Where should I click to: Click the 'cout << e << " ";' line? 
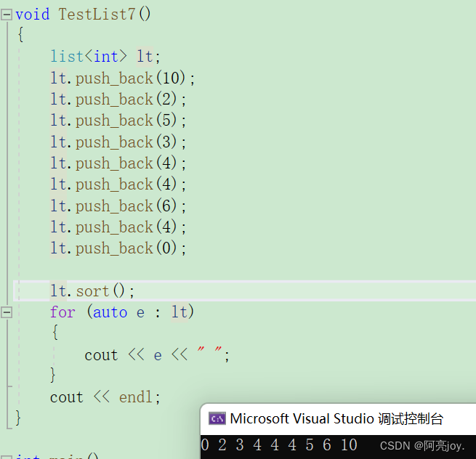coord(157,355)
